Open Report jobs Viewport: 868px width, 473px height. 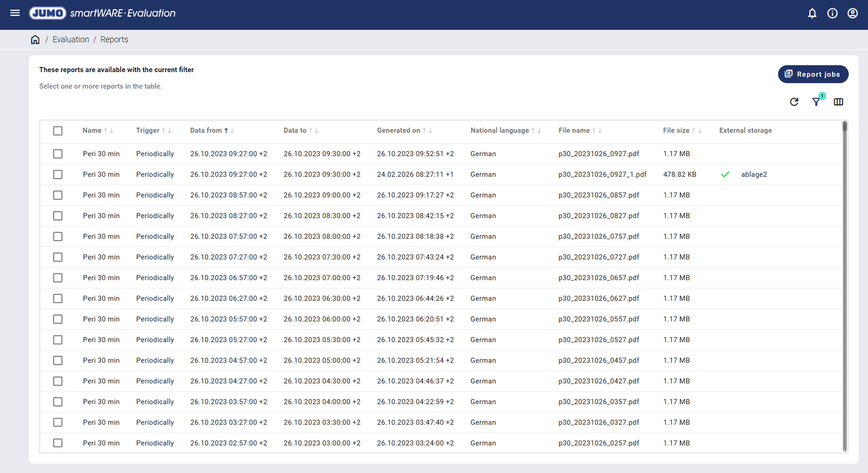813,74
